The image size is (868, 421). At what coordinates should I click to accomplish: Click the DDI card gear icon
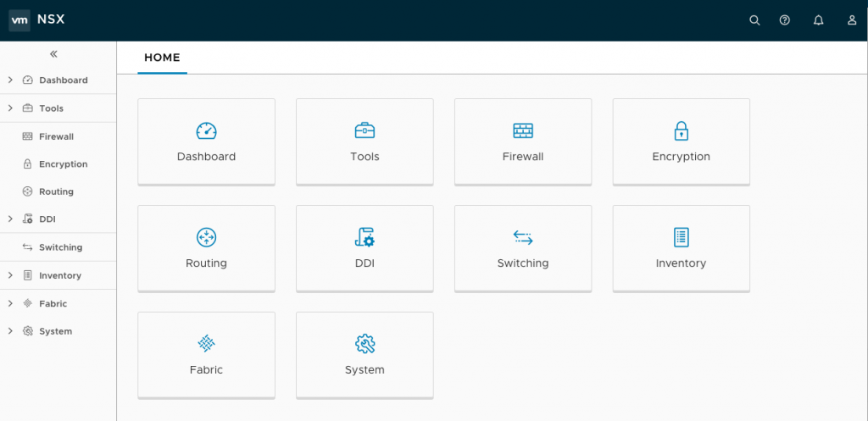(x=364, y=237)
